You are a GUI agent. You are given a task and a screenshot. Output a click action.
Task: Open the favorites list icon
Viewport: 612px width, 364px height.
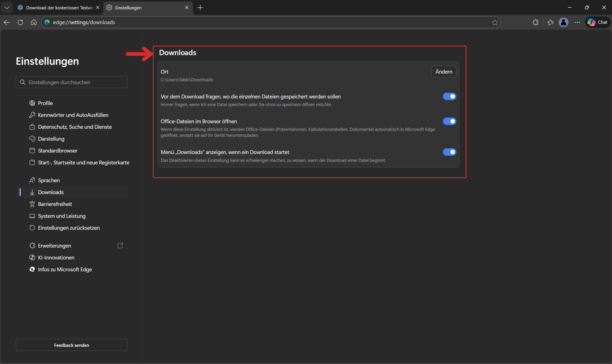(x=550, y=22)
